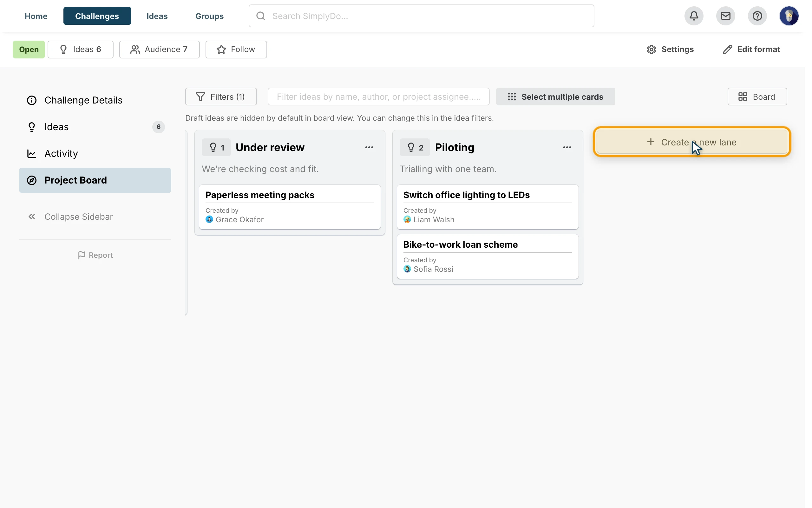Open the notifications bell

[694, 16]
